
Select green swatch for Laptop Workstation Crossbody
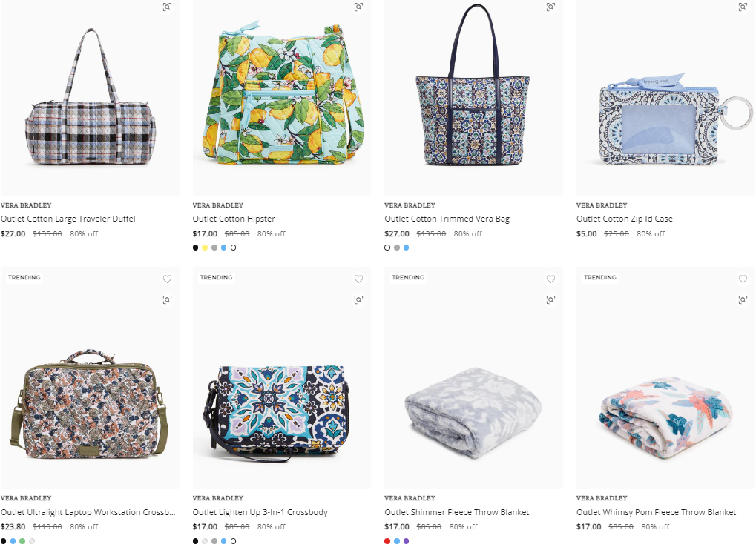point(22,541)
